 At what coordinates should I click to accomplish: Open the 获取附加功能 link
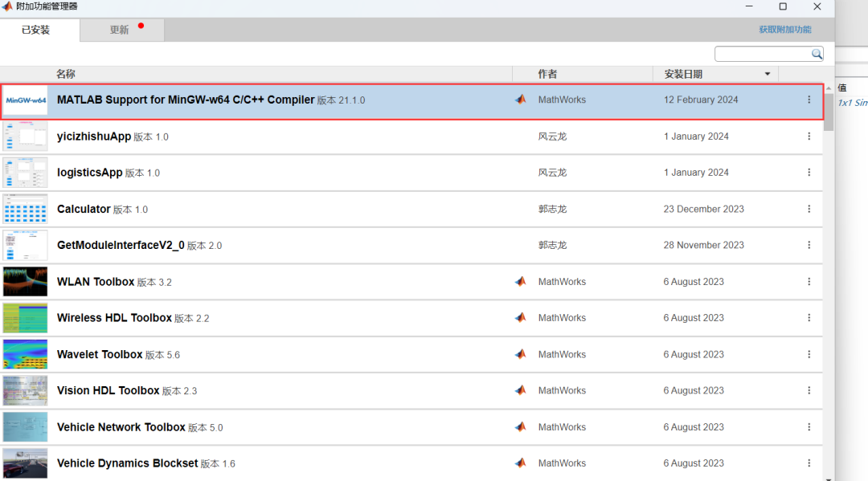click(785, 29)
